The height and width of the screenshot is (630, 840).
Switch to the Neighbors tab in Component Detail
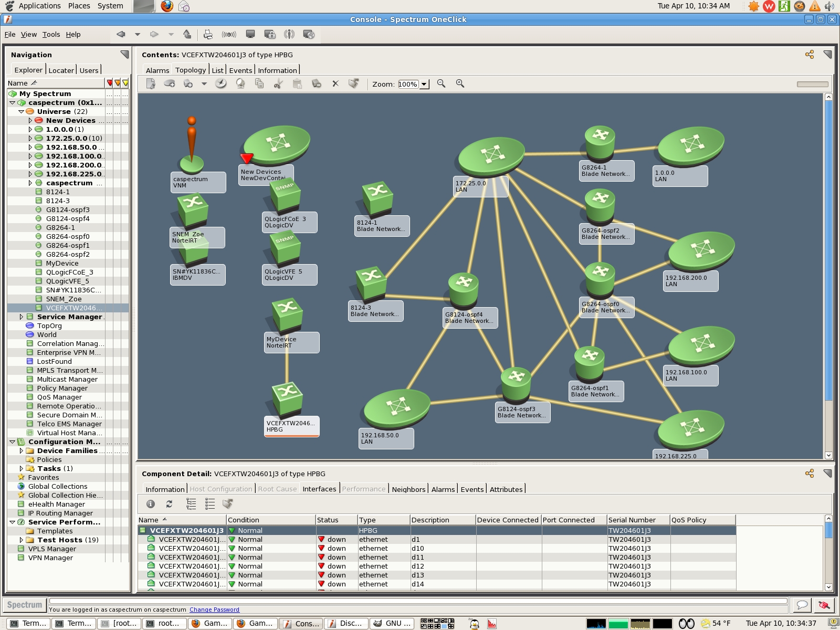pos(409,489)
